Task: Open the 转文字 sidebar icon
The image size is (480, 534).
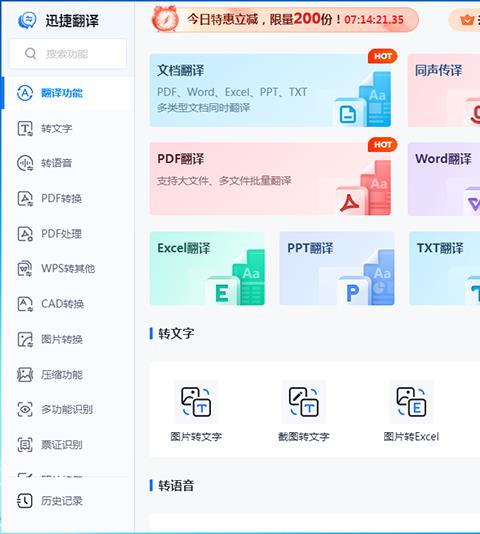Action: coord(25,128)
